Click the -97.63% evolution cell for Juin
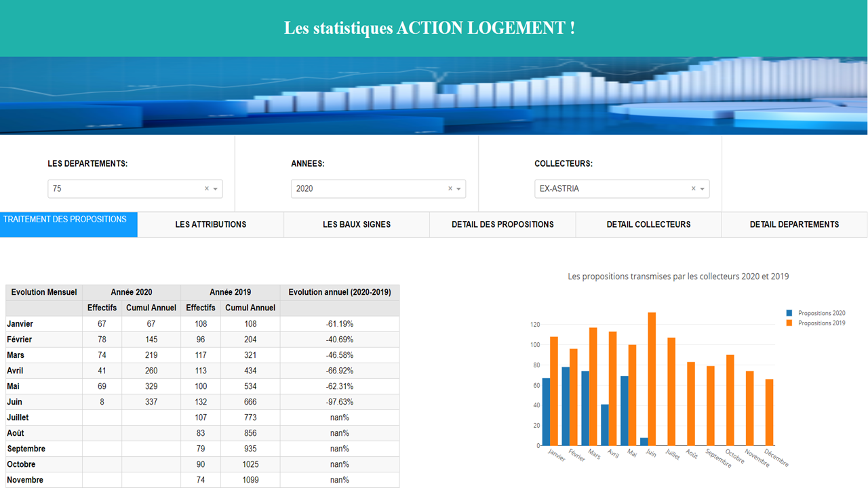The width and height of the screenshot is (868, 488). tap(339, 401)
